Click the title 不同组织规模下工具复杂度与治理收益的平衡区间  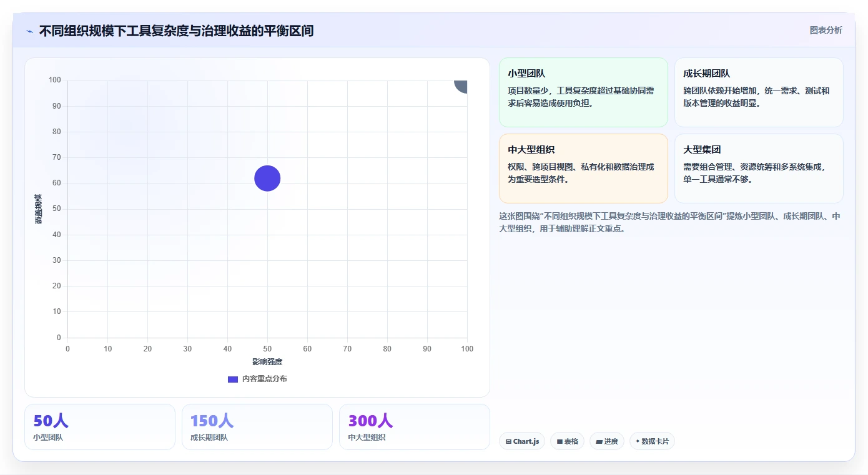[176, 31]
